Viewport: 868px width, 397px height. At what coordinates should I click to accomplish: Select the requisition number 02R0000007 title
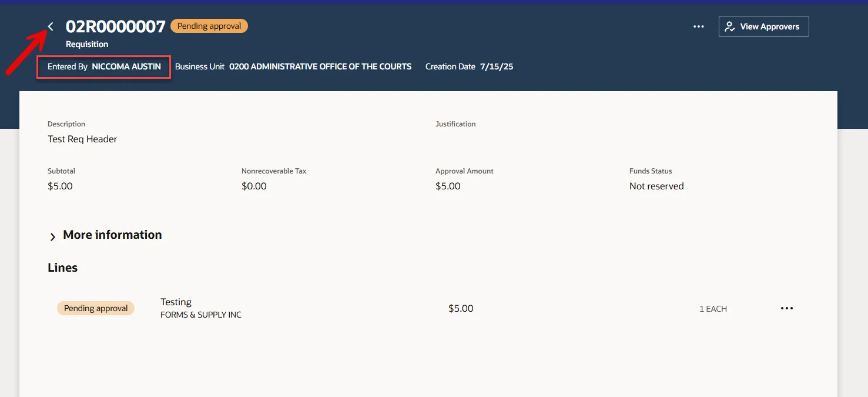pos(115,26)
